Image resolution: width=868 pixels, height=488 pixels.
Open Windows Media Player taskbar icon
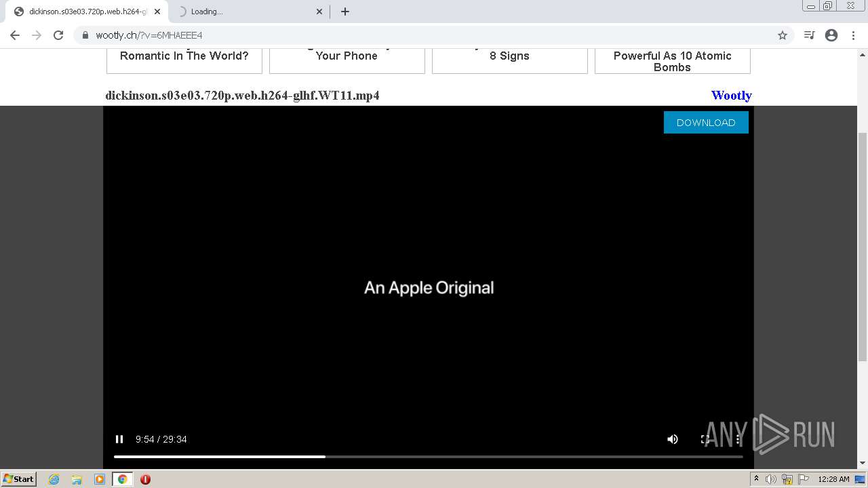(100, 479)
